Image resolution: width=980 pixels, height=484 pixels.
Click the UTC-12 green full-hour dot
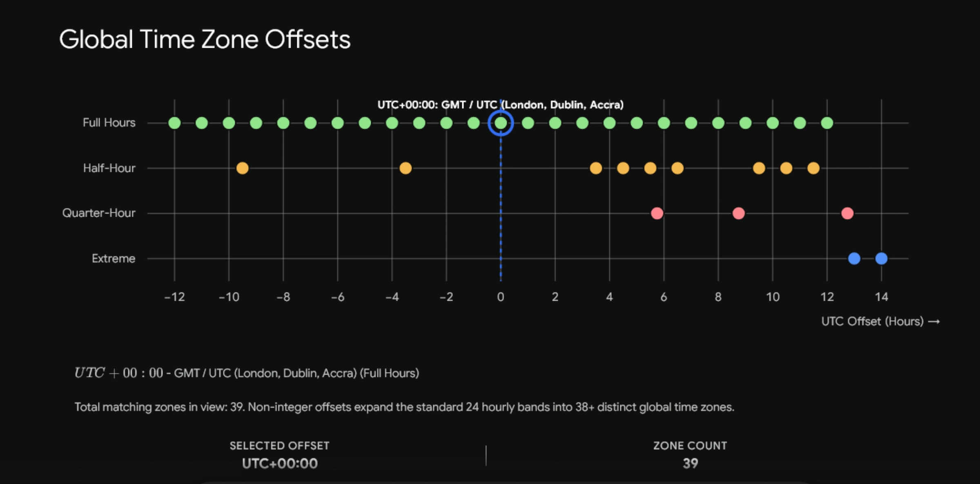174,123
